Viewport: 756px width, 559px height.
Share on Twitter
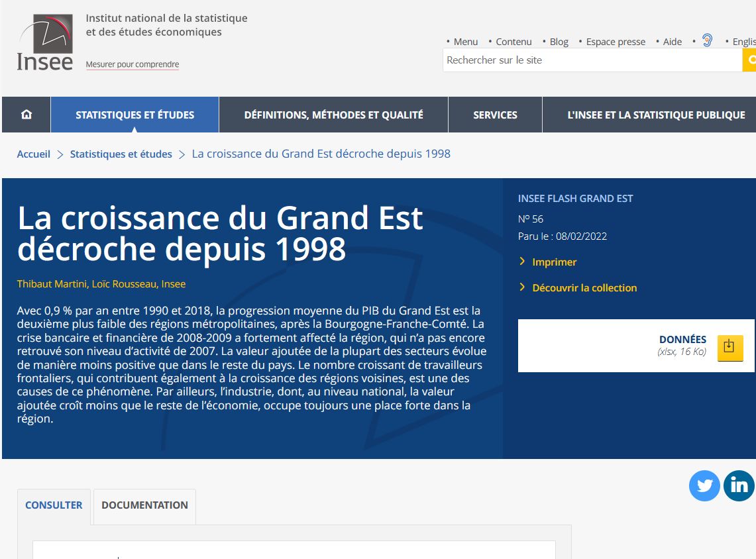click(704, 485)
